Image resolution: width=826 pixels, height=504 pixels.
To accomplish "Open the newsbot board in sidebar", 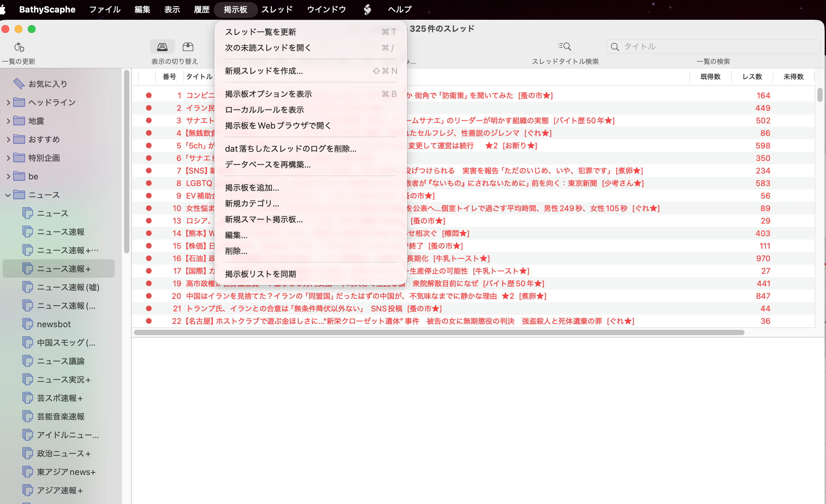I will (x=54, y=324).
